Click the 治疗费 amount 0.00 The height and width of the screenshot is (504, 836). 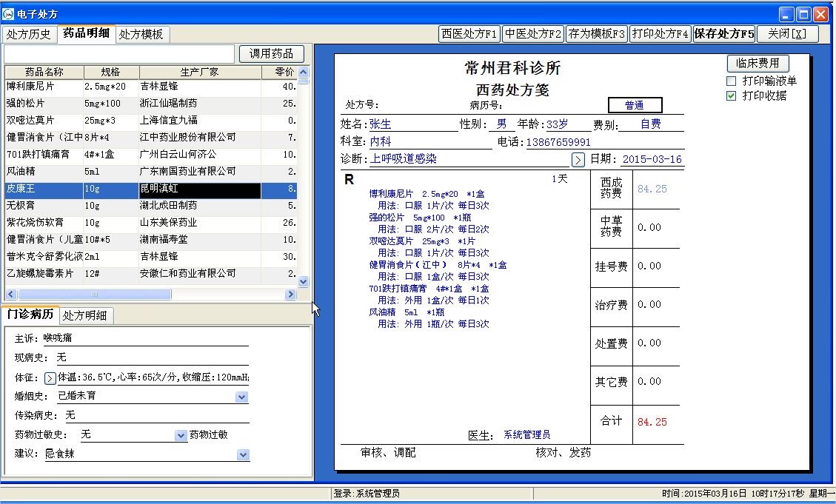tap(649, 304)
